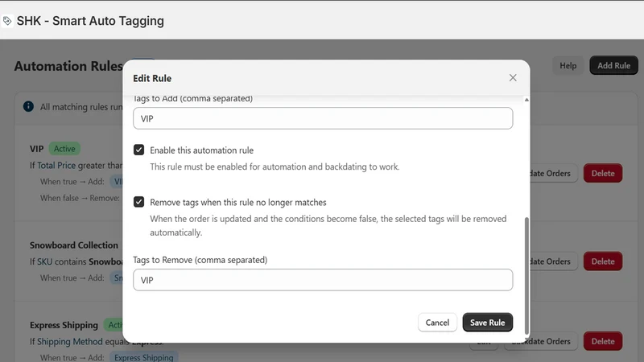Image resolution: width=644 pixels, height=362 pixels.
Task: Click the SKU link in Snowboard rule
Action: (45, 261)
